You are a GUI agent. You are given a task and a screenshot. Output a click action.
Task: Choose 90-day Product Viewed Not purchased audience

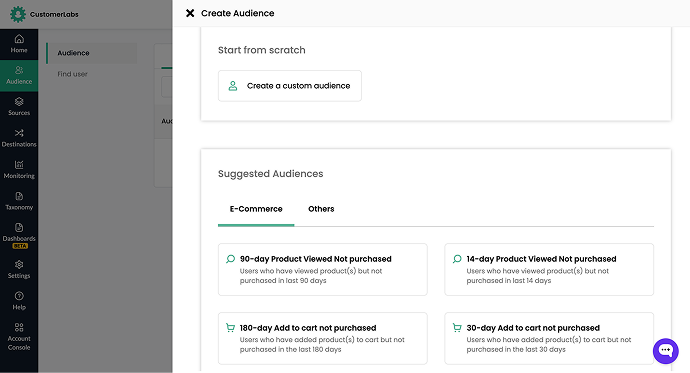coord(323,270)
